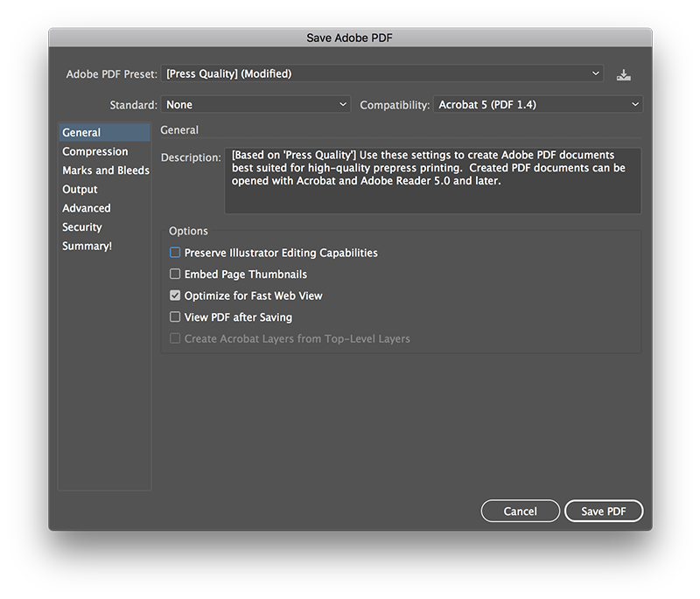Screen dimensions: 700x599
Task: Uncheck Optimize for Fast Web View
Action: tap(175, 296)
